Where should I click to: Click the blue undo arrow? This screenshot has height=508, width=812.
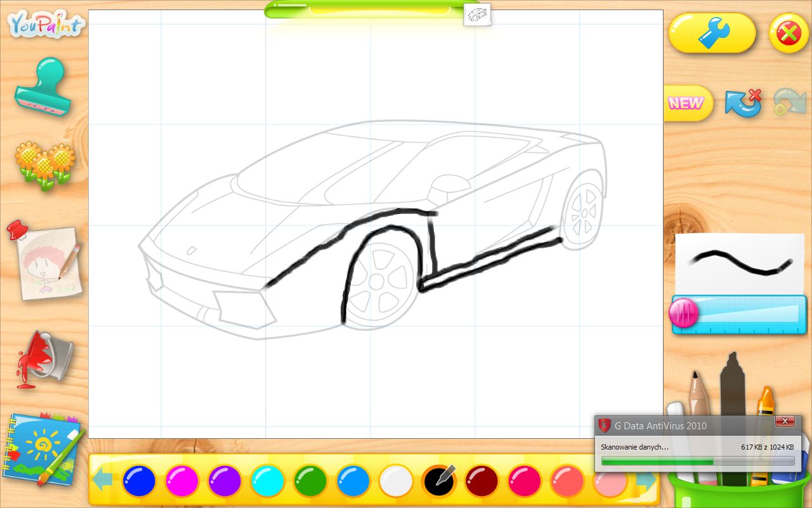pyautogui.click(x=743, y=103)
